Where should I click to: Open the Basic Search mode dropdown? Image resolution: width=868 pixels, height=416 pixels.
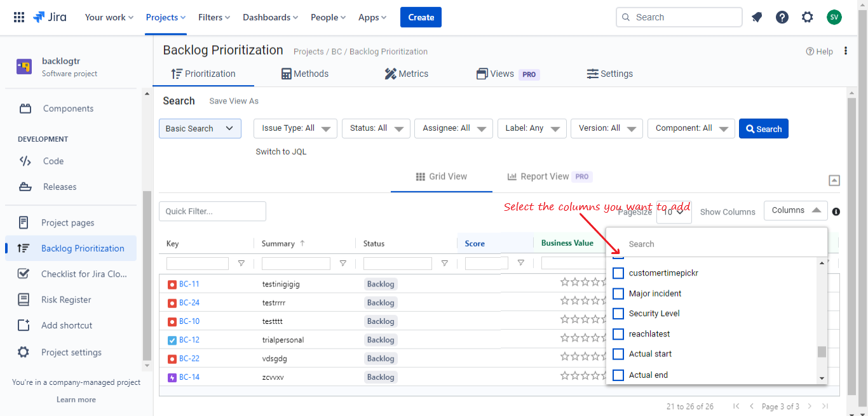coord(200,128)
